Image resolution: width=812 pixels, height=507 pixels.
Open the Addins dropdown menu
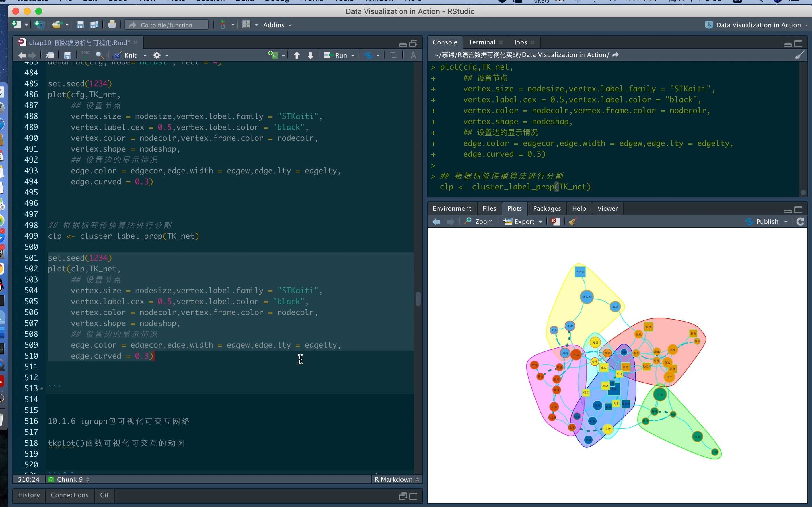coord(277,25)
